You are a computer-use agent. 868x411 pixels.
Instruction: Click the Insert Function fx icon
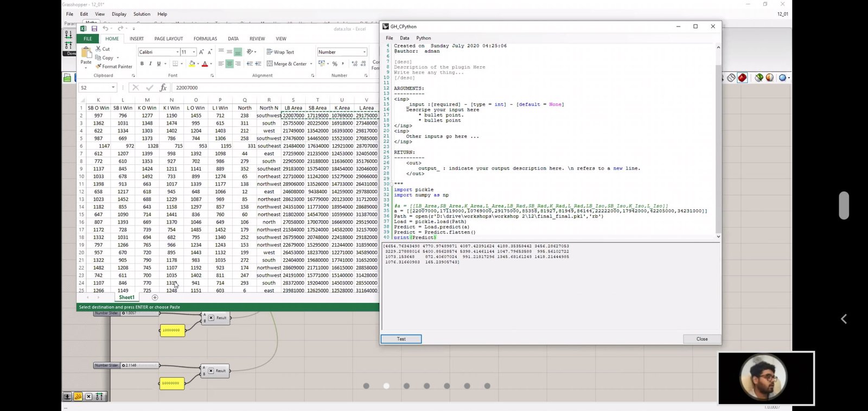coord(163,87)
